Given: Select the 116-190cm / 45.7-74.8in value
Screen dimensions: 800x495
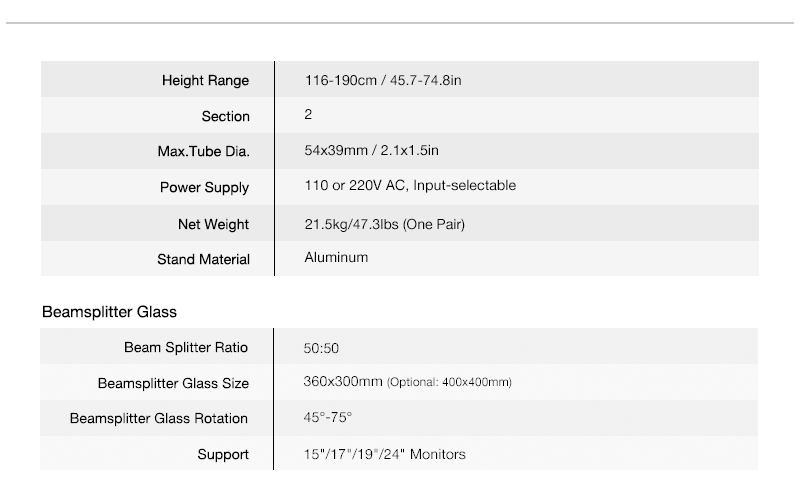Looking at the screenshot, I should [382, 80].
